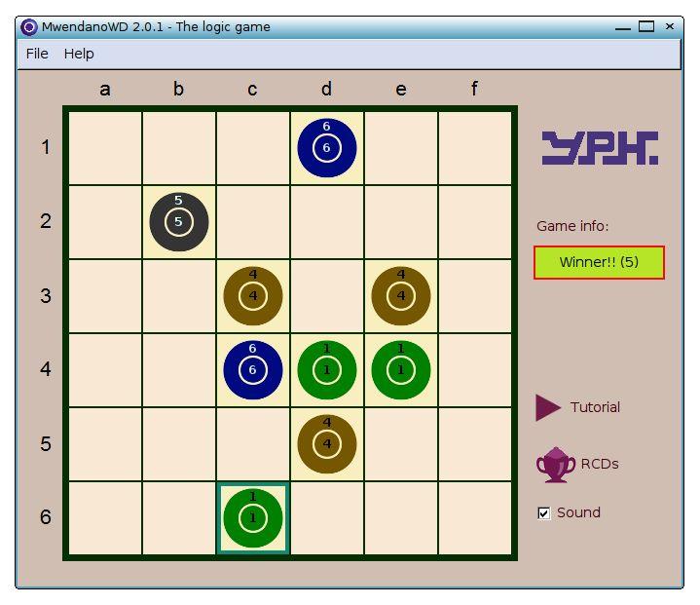Select the green 1 piece at d4
Viewport: 700px width, 605px height.
coord(326,370)
